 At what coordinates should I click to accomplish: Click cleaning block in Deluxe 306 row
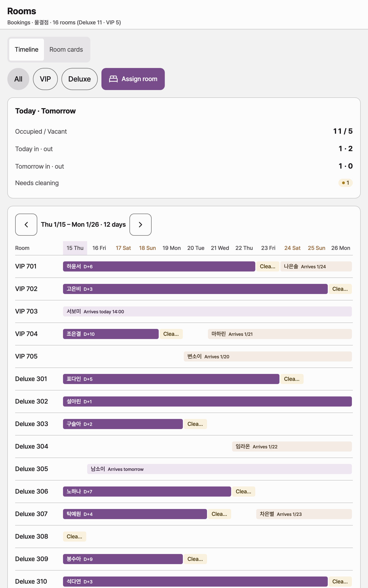coord(243,492)
